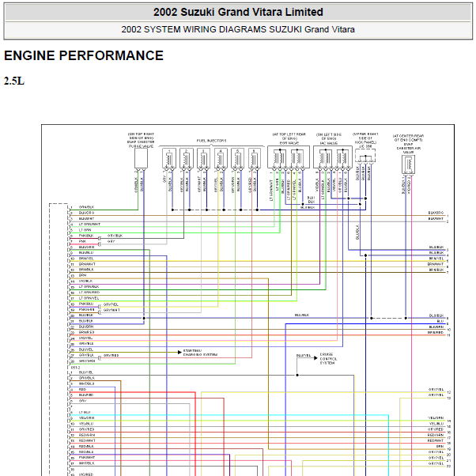Image resolution: width=476 pixels, height=476 pixels.
Task: Select the IAC valve component symbol
Action: 333,157
